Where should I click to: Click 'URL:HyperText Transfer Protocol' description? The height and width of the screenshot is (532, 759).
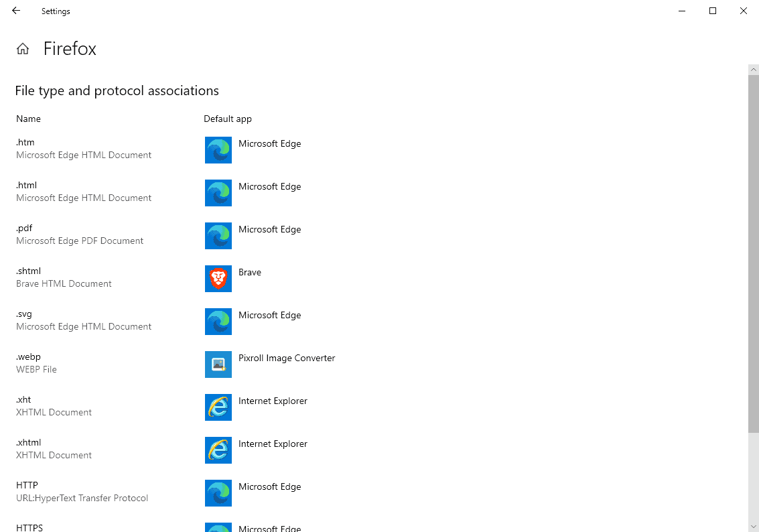(x=82, y=498)
